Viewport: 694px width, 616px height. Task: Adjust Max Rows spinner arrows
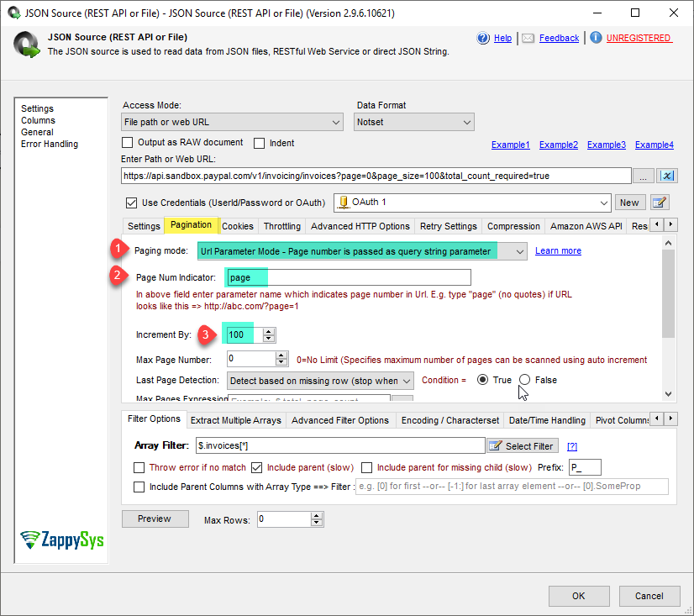pyautogui.click(x=316, y=519)
